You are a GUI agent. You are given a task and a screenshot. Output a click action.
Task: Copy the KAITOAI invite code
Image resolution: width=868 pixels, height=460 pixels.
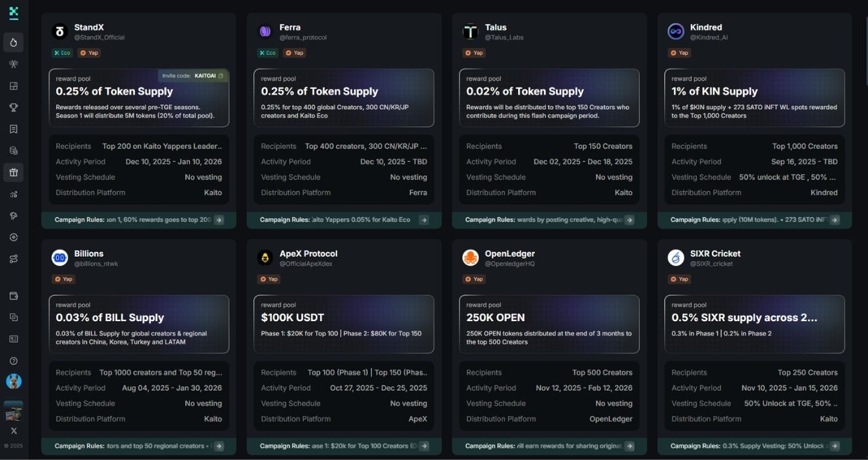tap(220, 76)
